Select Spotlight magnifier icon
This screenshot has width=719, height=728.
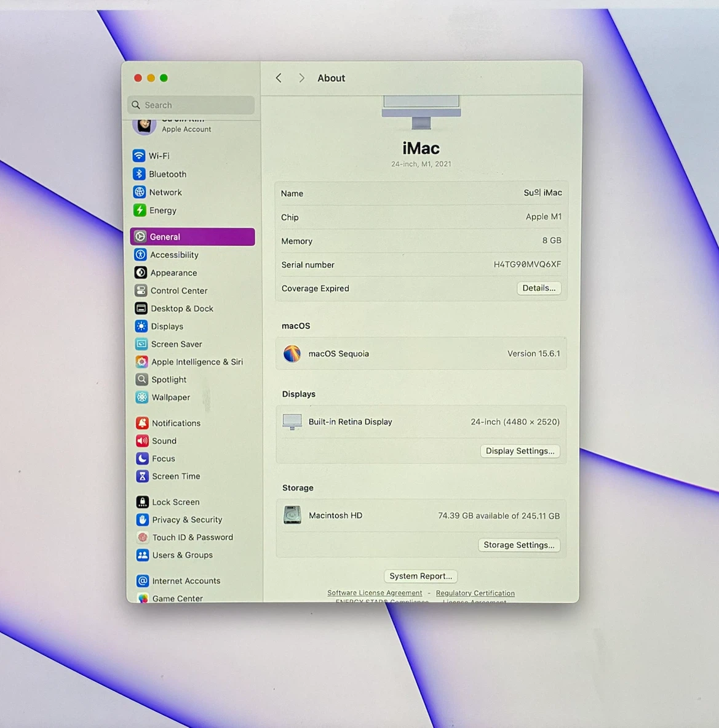[142, 379]
